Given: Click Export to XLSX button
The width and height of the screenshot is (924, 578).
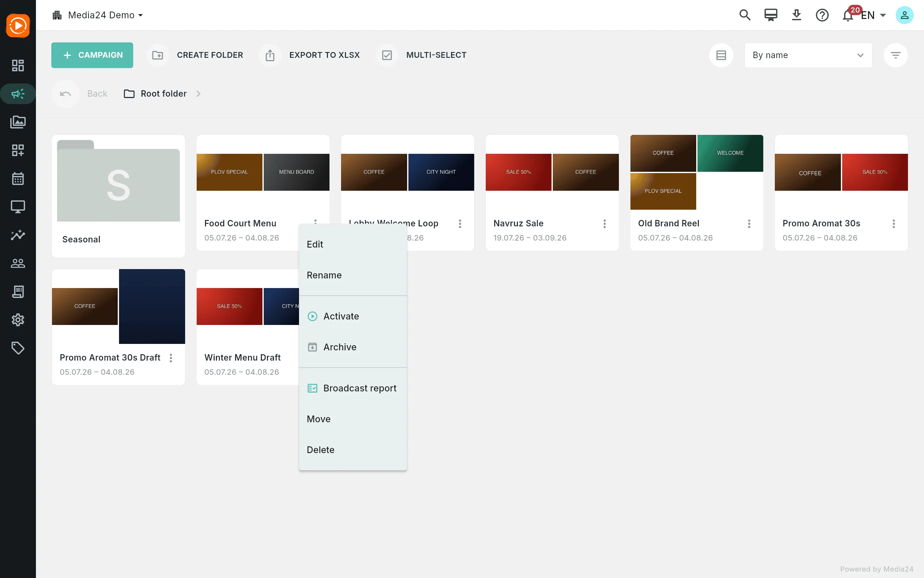Looking at the screenshot, I should [309, 55].
